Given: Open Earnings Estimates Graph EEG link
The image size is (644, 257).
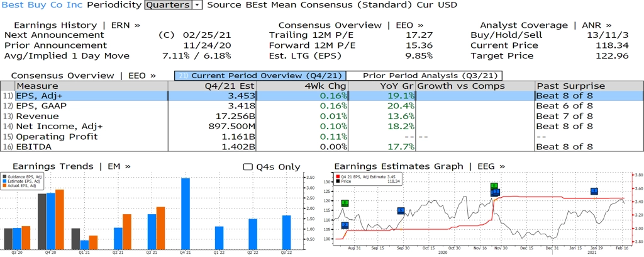Looking at the screenshot, I should [419, 166].
